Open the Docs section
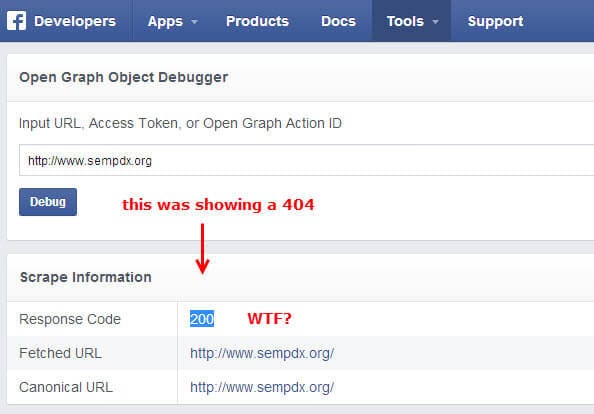Viewport: 594px width, 414px height. coord(338,21)
